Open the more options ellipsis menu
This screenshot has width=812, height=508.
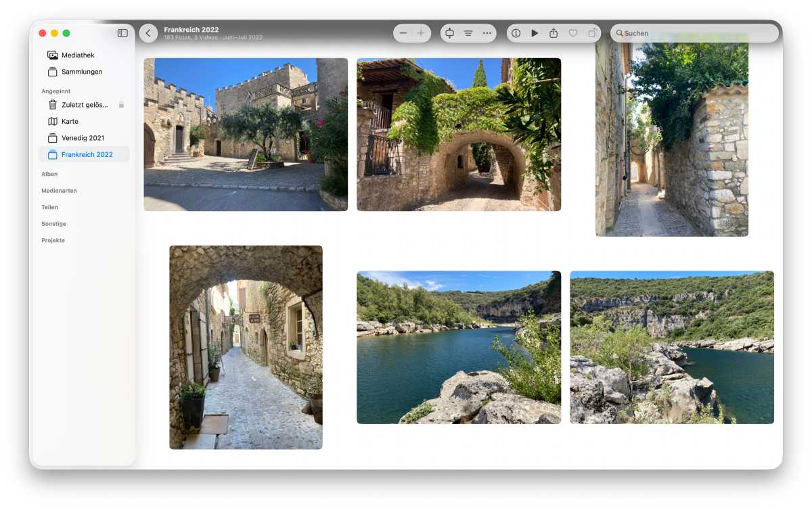coord(487,33)
